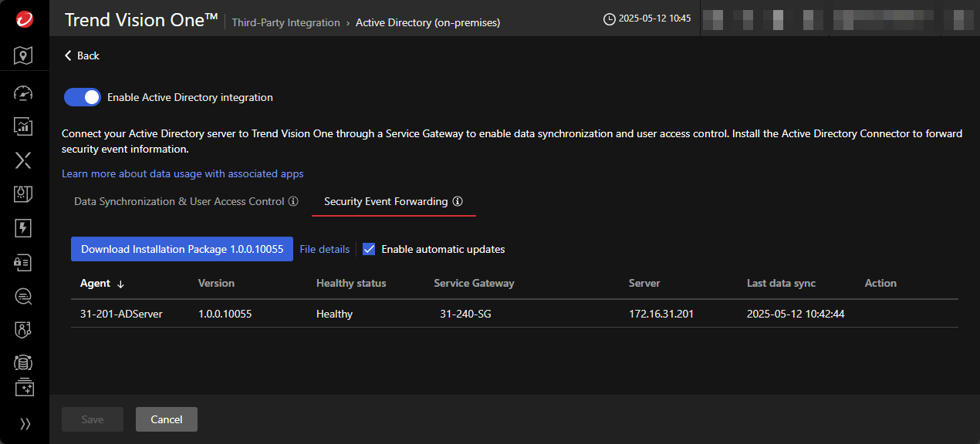This screenshot has height=444, width=980.
Task: Go Back to previous page
Action: (82, 55)
